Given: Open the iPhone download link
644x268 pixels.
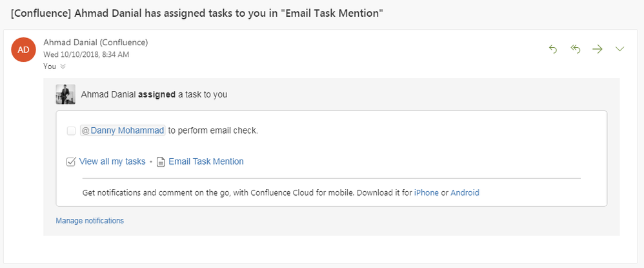Looking at the screenshot, I should [427, 192].
